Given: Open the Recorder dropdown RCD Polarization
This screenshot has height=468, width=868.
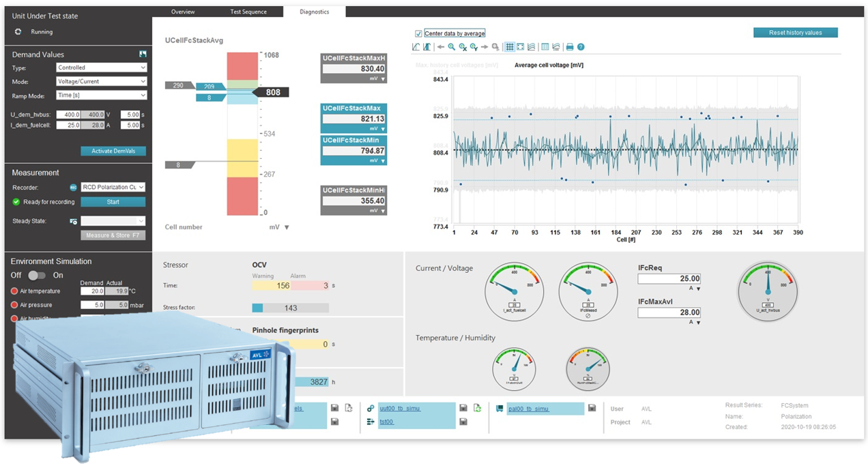Looking at the screenshot, I should pos(113,187).
